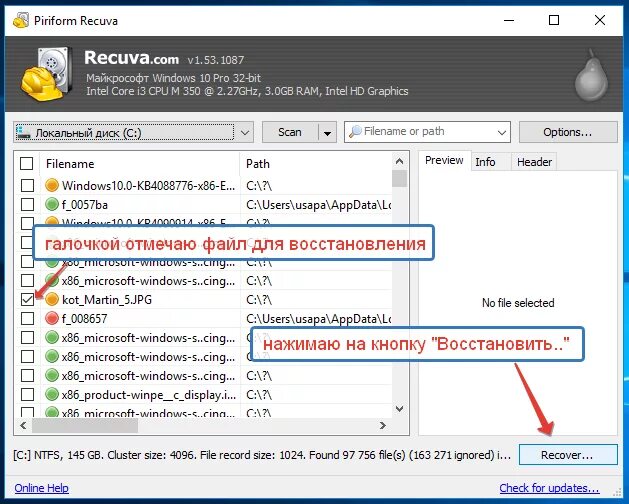The width and height of the screenshot is (629, 504).
Task: Click the Recuva app icon in title bar
Action: coord(21,20)
